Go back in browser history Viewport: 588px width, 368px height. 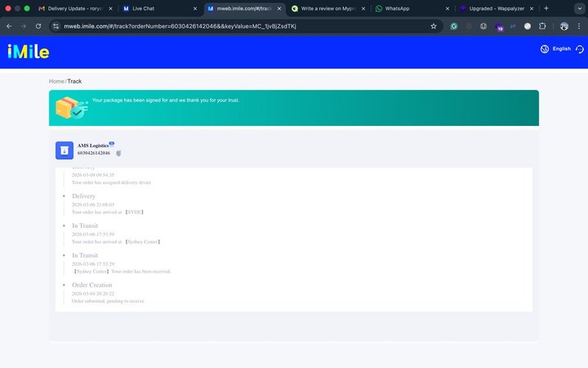[x=9, y=26]
